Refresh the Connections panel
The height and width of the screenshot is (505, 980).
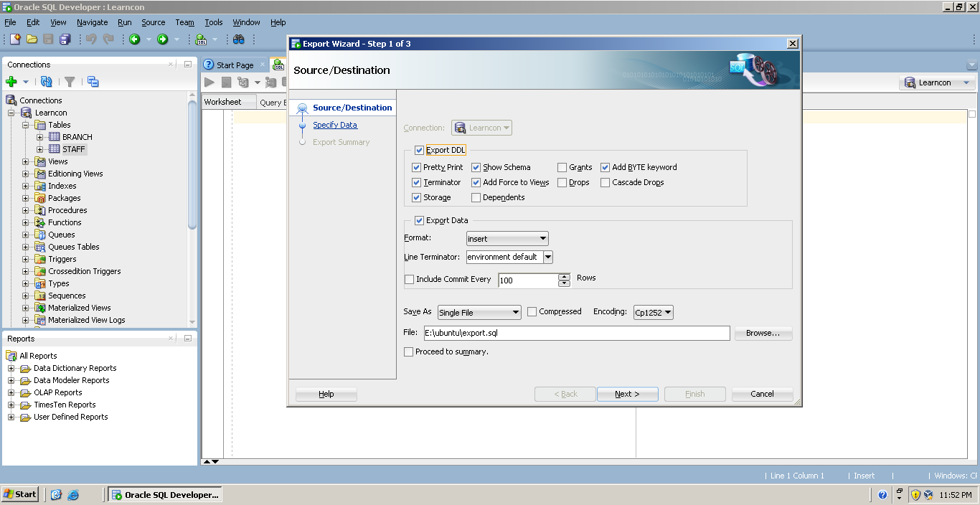point(46,82)
